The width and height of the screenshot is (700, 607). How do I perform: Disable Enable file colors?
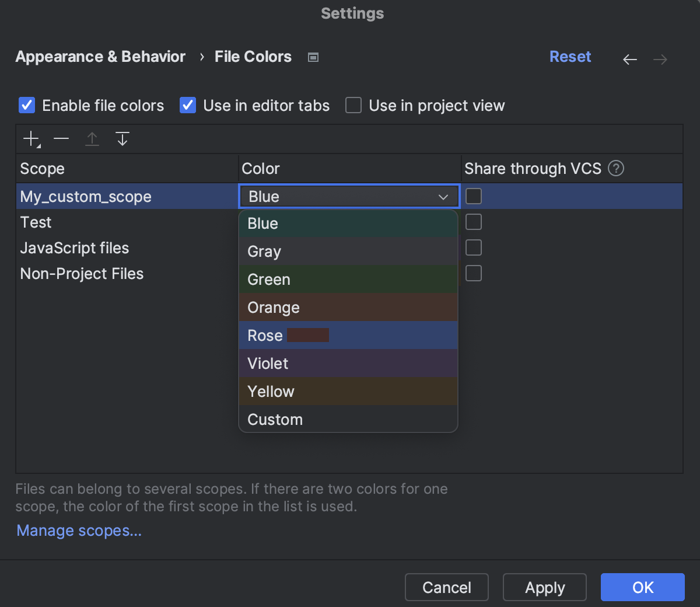26,105
